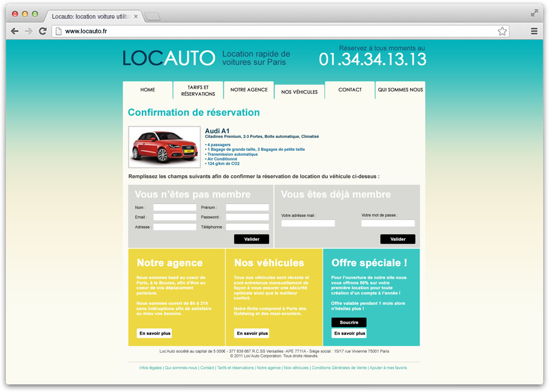Open a new browser tab
The height and width of the screenshot is (392, 549).
click(152, 16)
